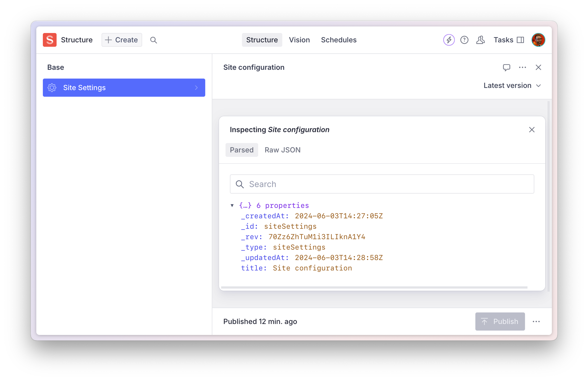
Task: Open the users presence icon
Action: (x=480, y=40)
